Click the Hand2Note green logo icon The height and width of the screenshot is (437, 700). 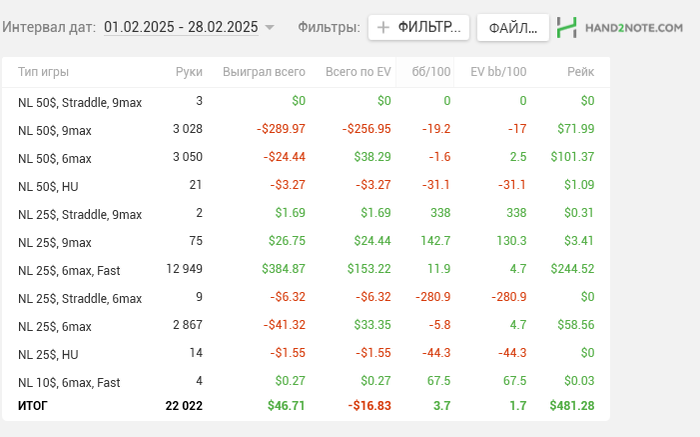[567, 28]
